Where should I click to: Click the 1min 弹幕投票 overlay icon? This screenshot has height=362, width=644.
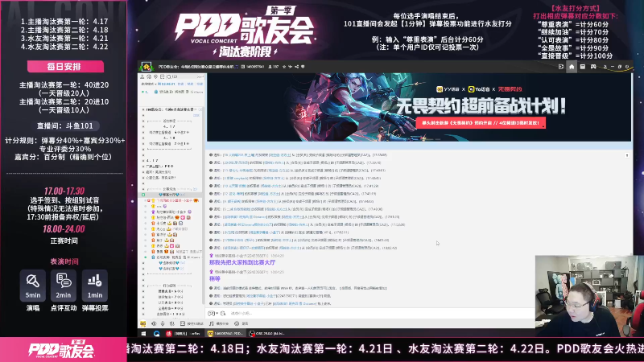pos(95,286)
